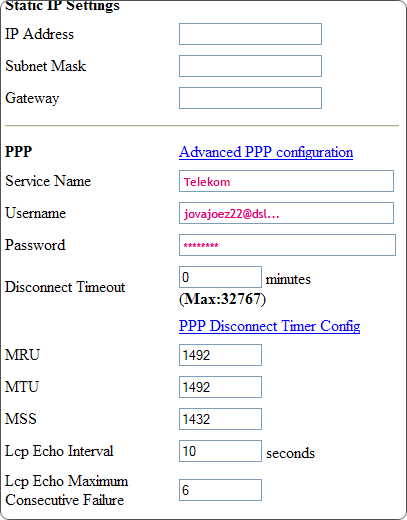Image resolution: width=407 pixels, height=520 pixels.
Task: Focus the MSS field showing 1432
Action: pyautogui.click(x=220, y=419)
